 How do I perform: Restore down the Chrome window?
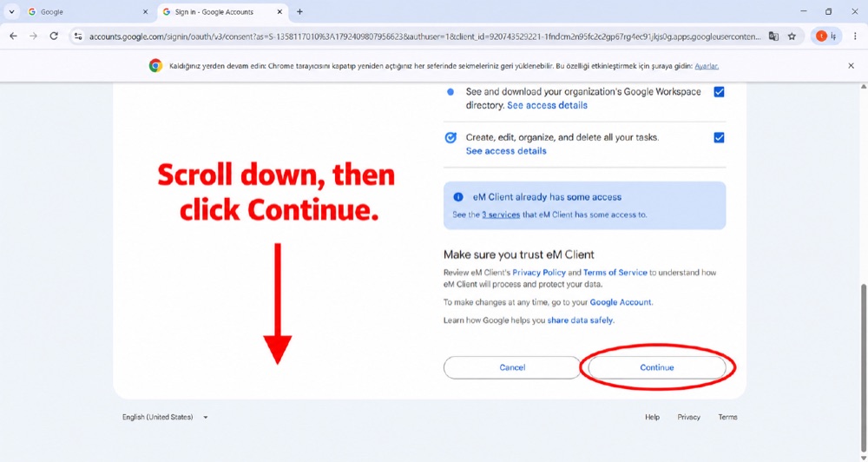828,11
